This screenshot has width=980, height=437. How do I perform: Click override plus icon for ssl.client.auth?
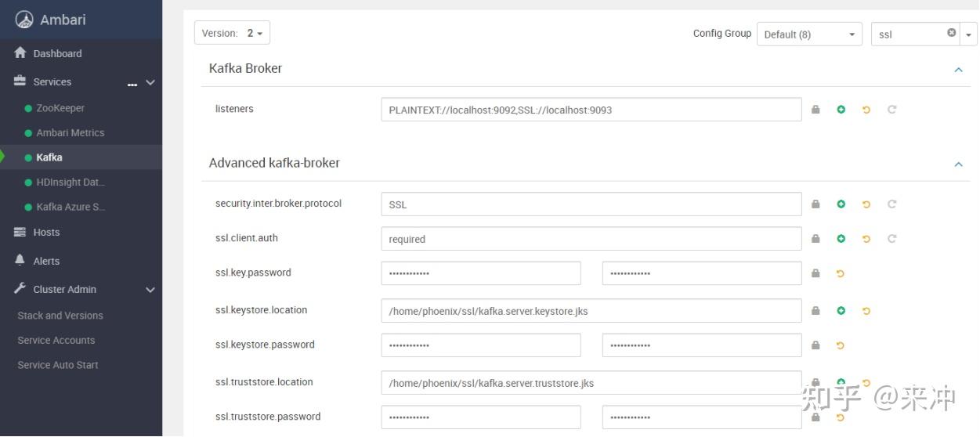[x=841, y=239]
